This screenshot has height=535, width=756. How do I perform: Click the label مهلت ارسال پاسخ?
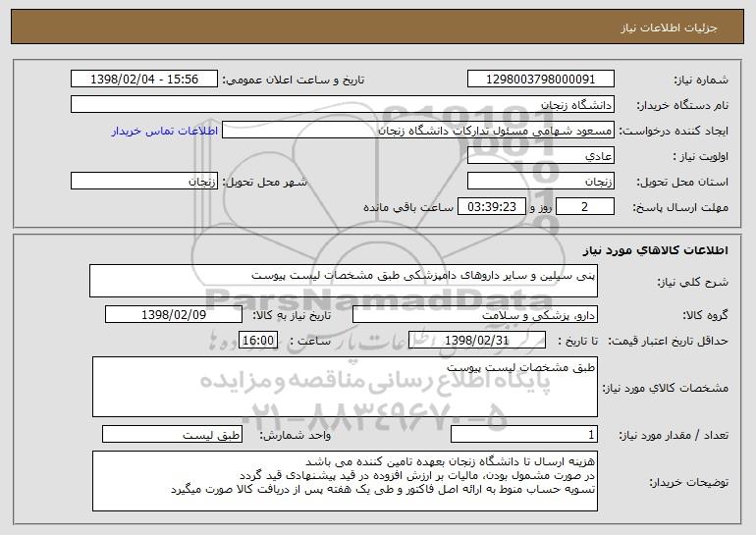[680, 207]
